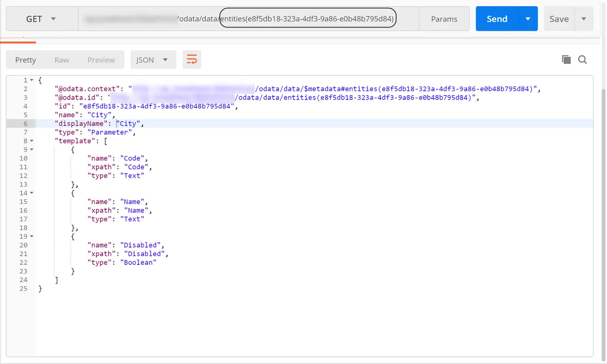Click the Save button
607x364 pixels.
pyautogui.click(x=559, y=19)
